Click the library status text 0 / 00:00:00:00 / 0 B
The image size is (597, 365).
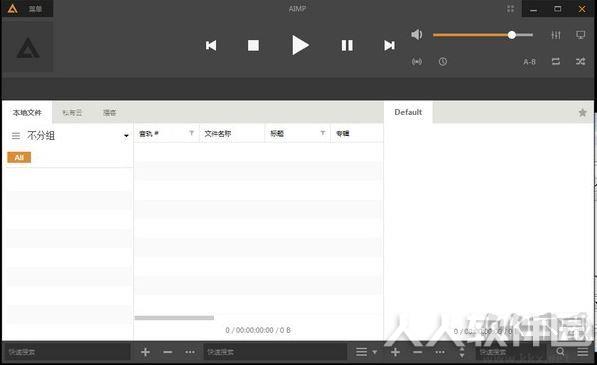258,330
